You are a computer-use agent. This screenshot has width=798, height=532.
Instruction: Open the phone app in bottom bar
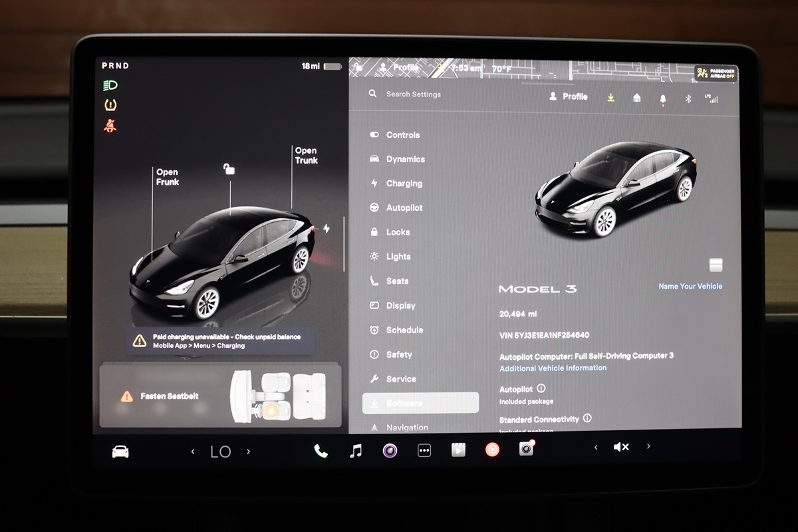321,451
